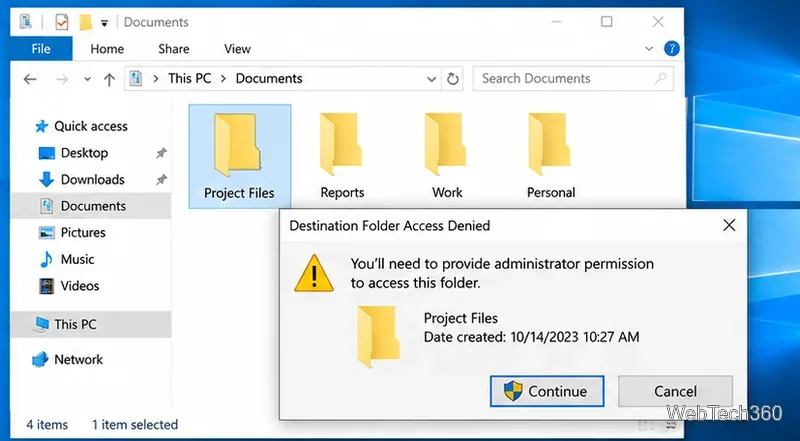
Task: Select the Personal folder
Action: [551, 156]
